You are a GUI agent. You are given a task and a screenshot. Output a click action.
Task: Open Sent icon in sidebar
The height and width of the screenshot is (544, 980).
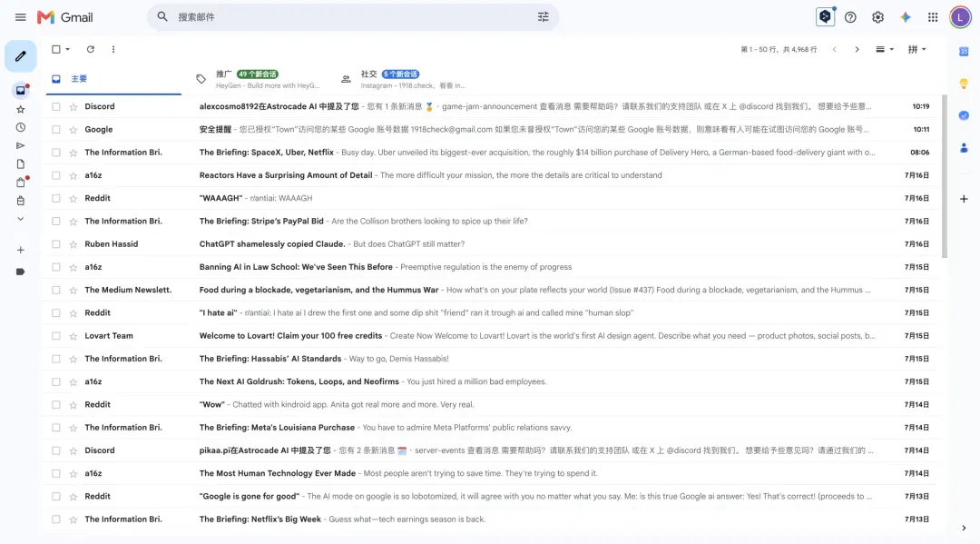21,145
